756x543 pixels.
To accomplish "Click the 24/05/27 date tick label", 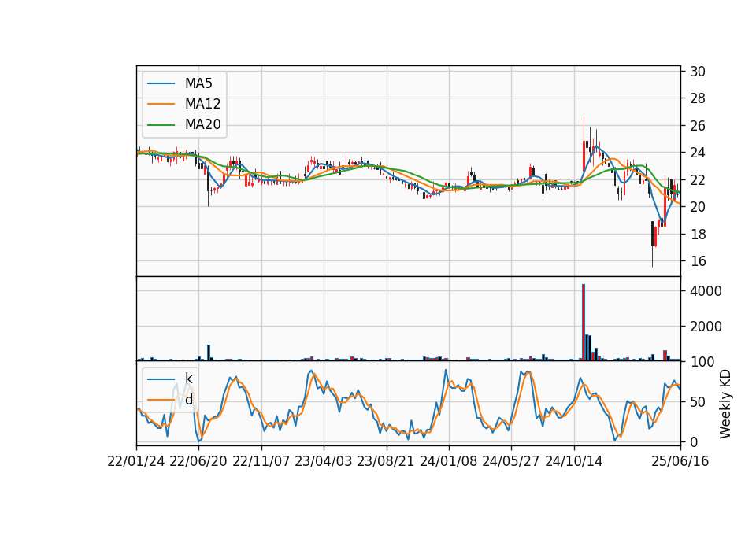I will pos(510,461).
